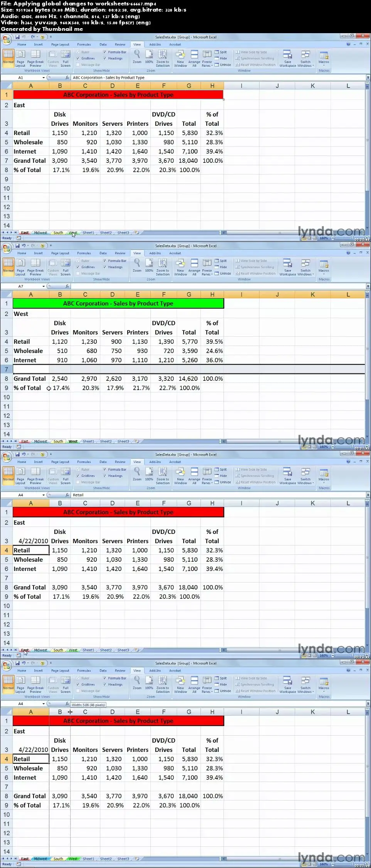Open the Name Box dropdown arrow showing A1
Viewport: 371px width, 868px height.
pos(44,78)
